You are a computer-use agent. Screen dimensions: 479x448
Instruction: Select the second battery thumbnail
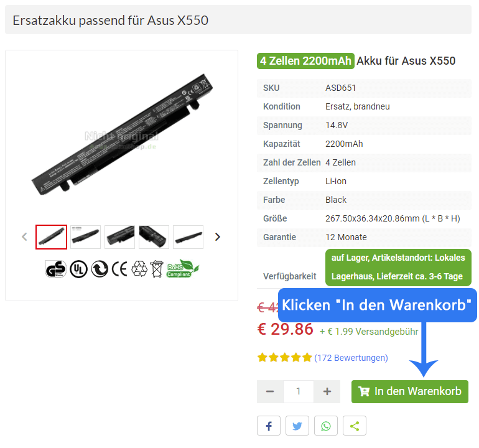pos(86,237)
